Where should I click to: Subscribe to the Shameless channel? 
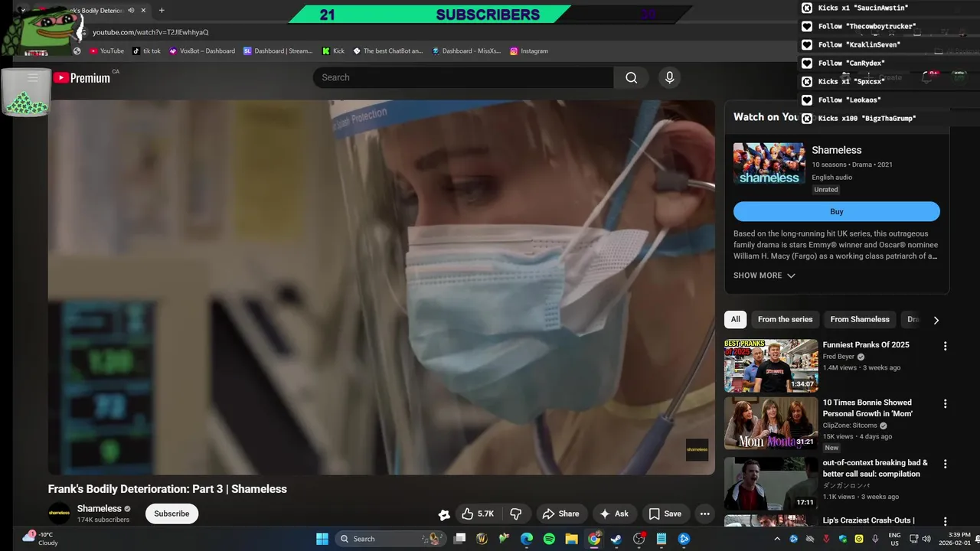pos(171,514)
